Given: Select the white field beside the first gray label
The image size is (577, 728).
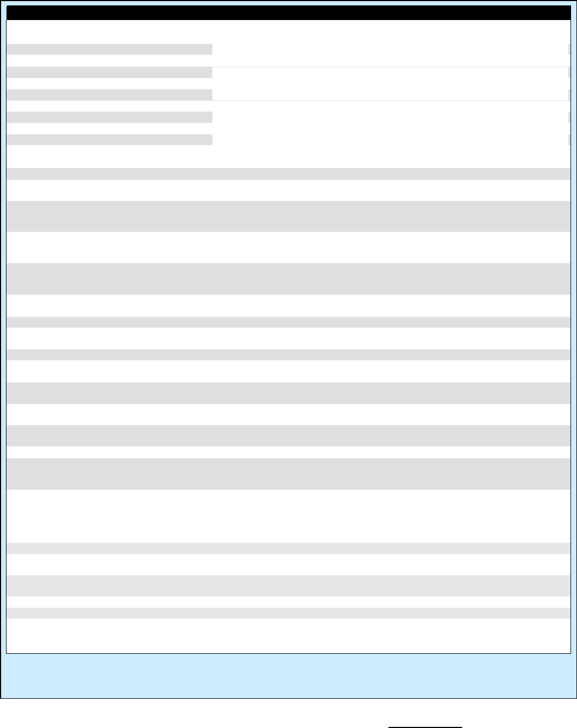Looking at the screenshot, I should tap(390, 49).
